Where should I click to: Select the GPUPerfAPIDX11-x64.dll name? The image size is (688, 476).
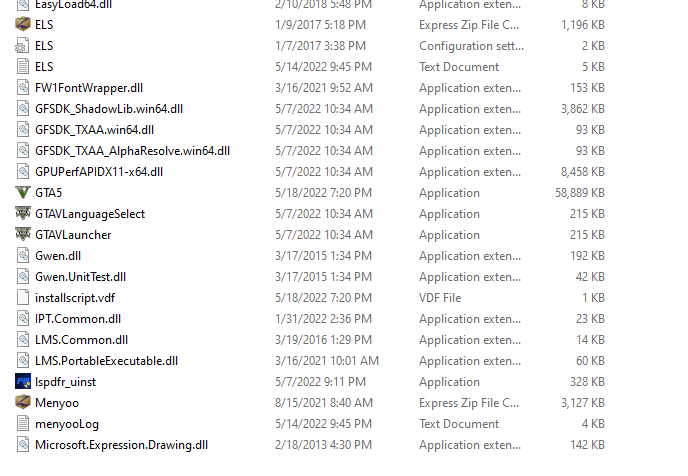click(99, 172)
